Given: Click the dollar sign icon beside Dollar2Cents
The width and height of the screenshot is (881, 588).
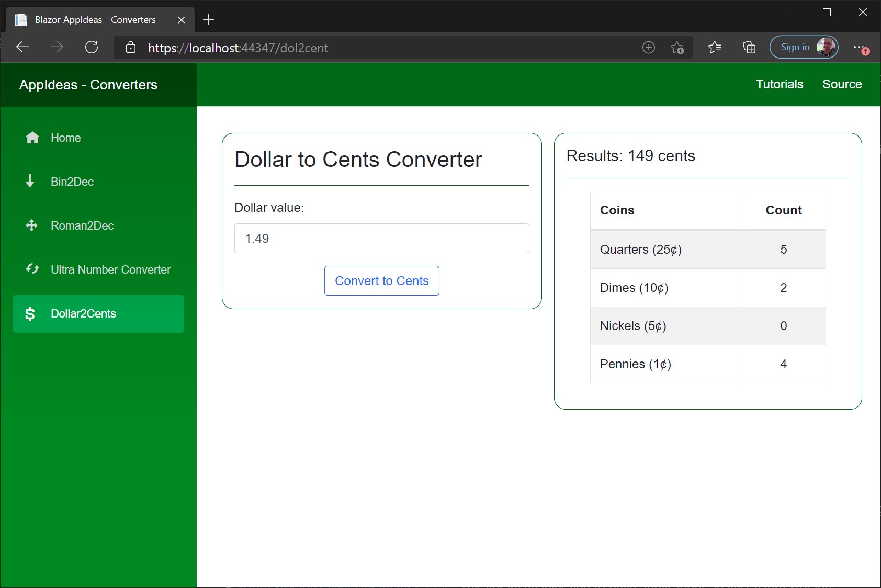Looking at the screenshot, I should pos(30,313).
